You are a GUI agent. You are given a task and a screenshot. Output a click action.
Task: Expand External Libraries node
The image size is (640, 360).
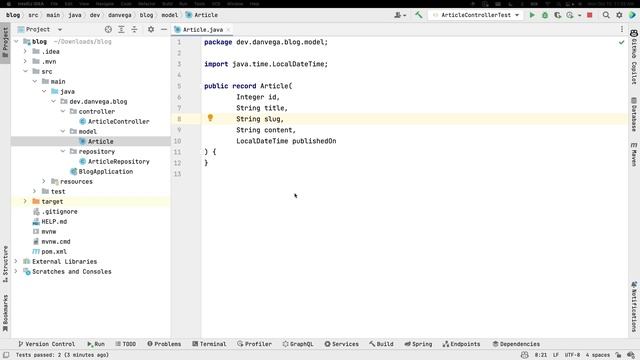click(x=16, y=261)
